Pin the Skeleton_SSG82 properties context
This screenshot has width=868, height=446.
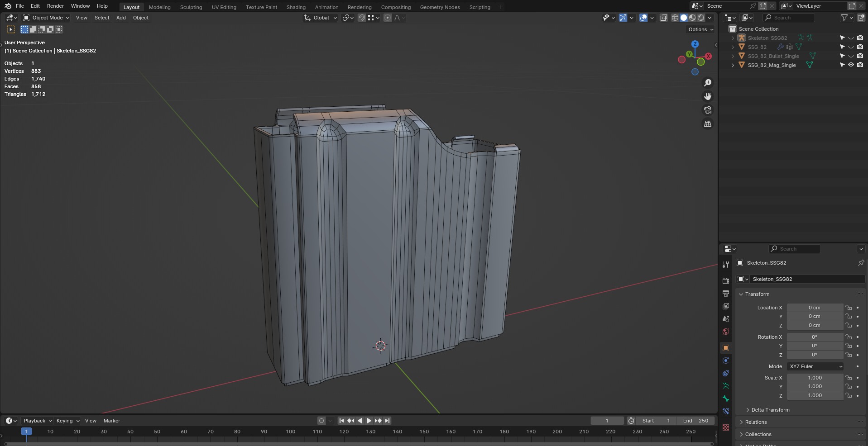pyautogui.click(x=861, y=263)
